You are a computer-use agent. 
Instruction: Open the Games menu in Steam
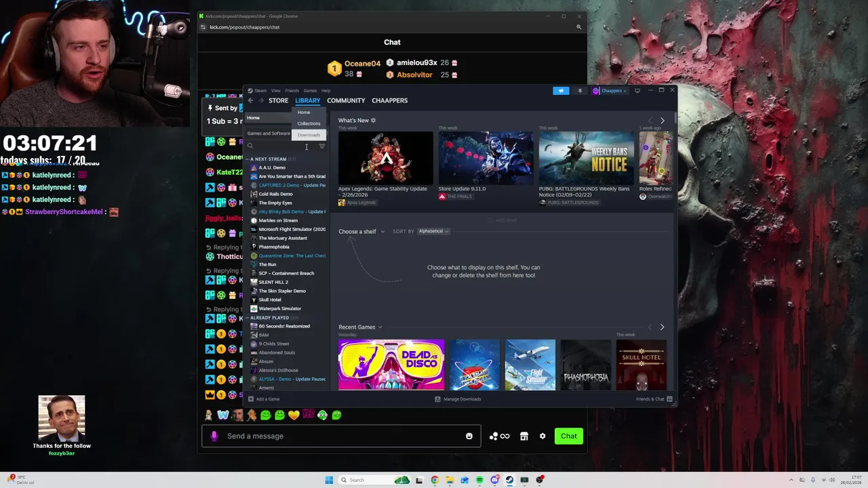click(310, 90)
